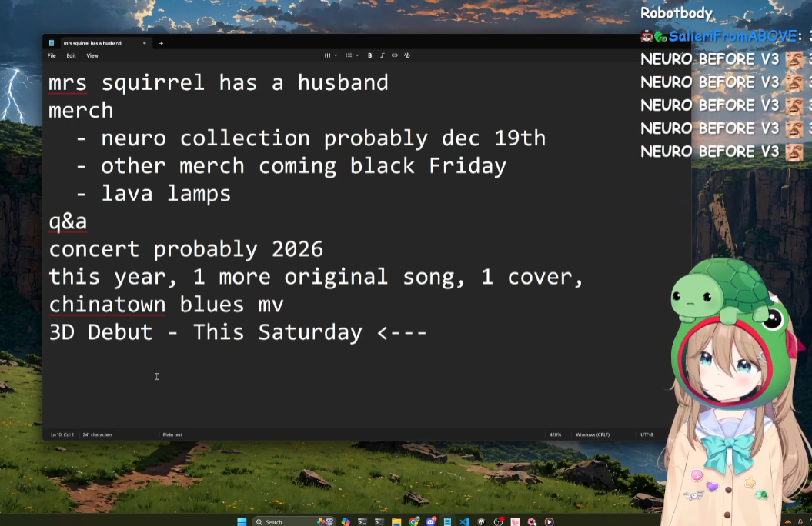Open the pink square app in taskbar
The height and width of the screenshot is (526, 812).
tap(515, 522)
